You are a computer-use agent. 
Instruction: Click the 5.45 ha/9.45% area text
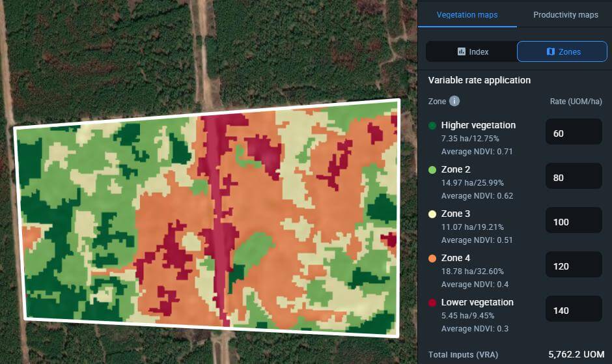[467, 316]
